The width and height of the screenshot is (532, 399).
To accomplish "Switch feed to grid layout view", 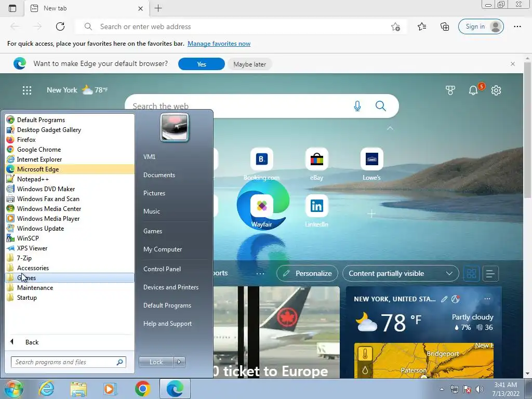I will point(471,273).
